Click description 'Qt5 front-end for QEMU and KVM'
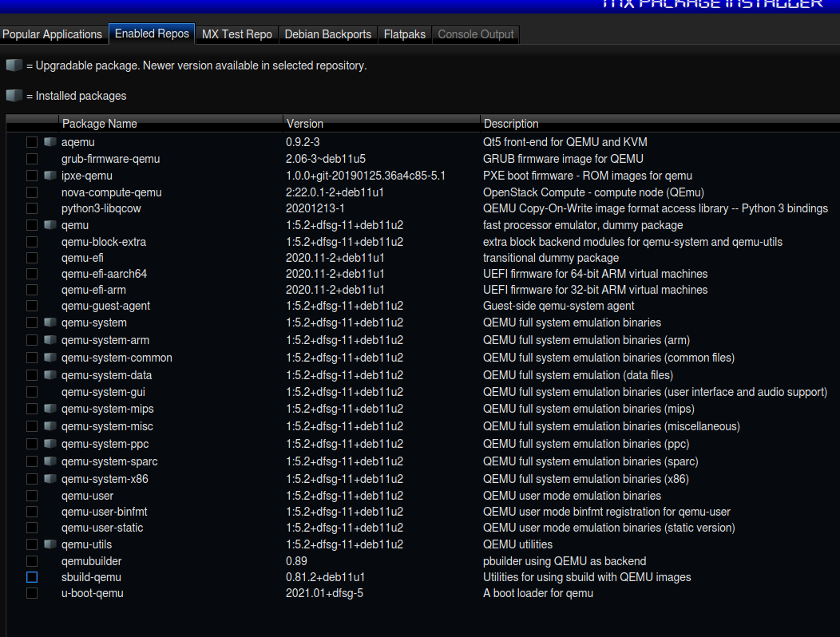The width and height of the screenshot is (840, 637). 565,142
